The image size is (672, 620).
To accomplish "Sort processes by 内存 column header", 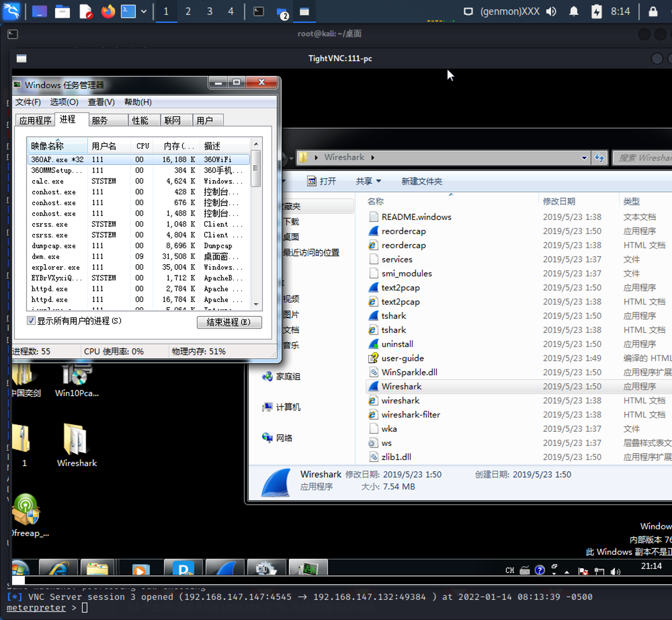I will click(x=177, y=146).
